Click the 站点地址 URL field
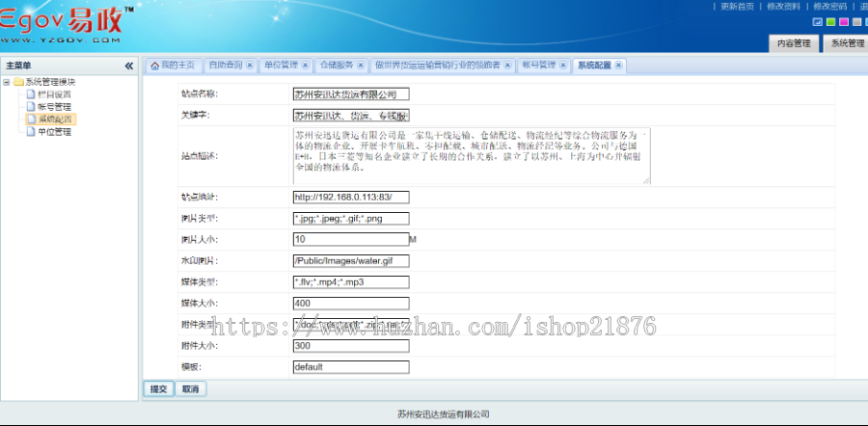 click(351, 197)
